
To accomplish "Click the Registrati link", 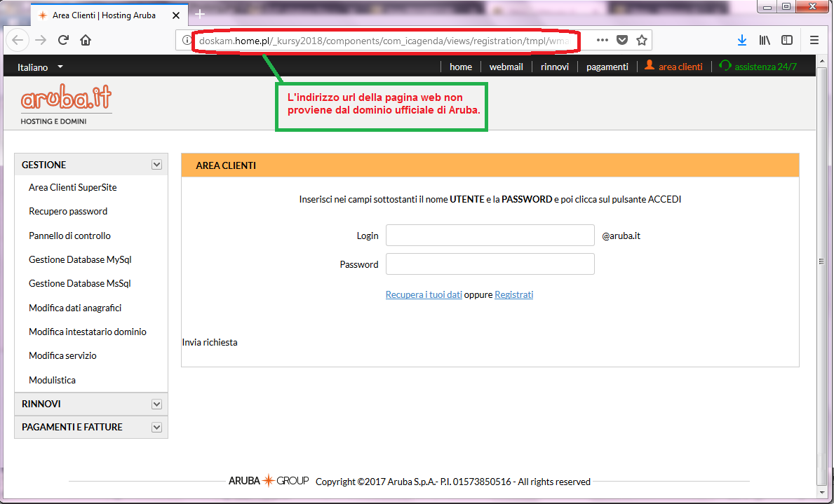I will coord(514,294).
